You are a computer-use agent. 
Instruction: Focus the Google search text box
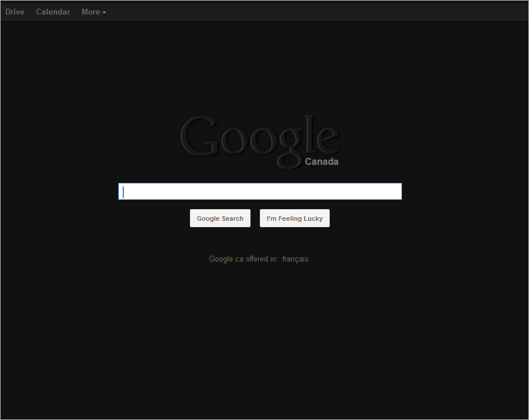tap(260, 191)
